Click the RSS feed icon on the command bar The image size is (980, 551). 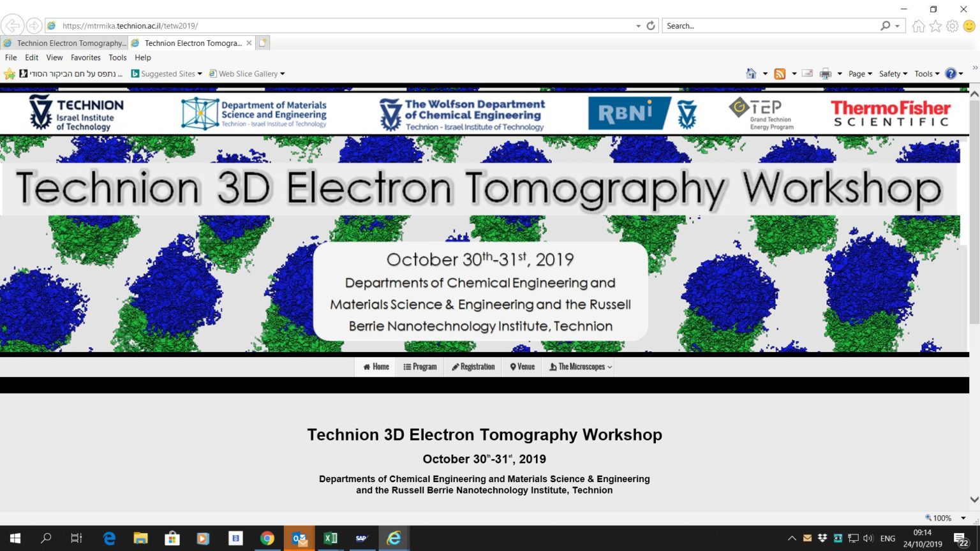[x=780, y=73]
